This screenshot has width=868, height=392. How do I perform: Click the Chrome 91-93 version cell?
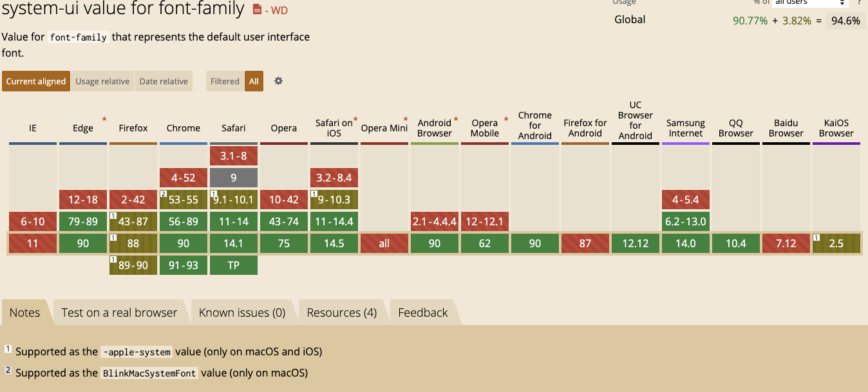coord(184,265)
